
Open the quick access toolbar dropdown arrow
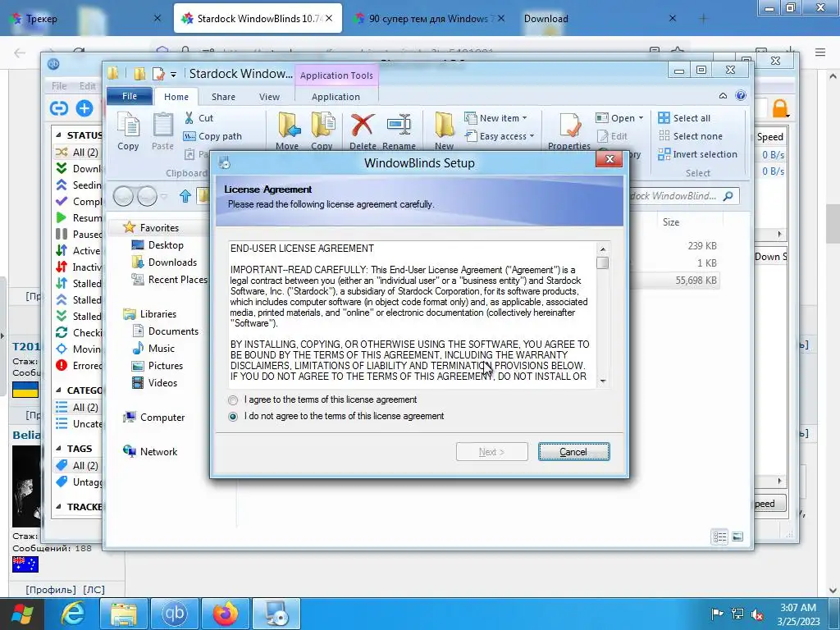coord(173,75)
